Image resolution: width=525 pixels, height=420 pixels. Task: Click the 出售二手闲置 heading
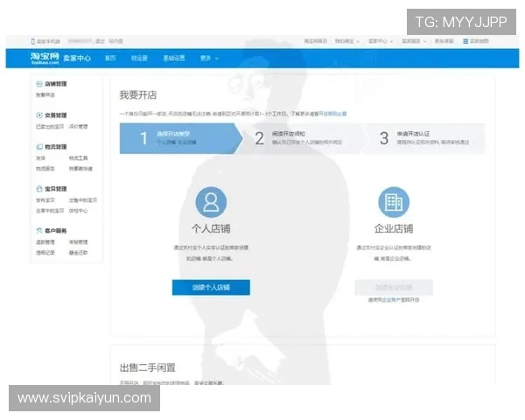148,367
